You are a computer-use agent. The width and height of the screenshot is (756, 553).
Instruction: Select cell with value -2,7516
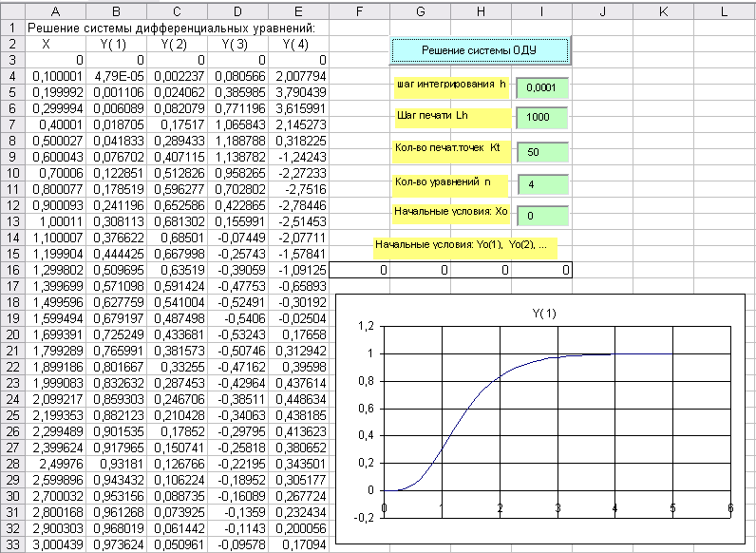point(298,189)
